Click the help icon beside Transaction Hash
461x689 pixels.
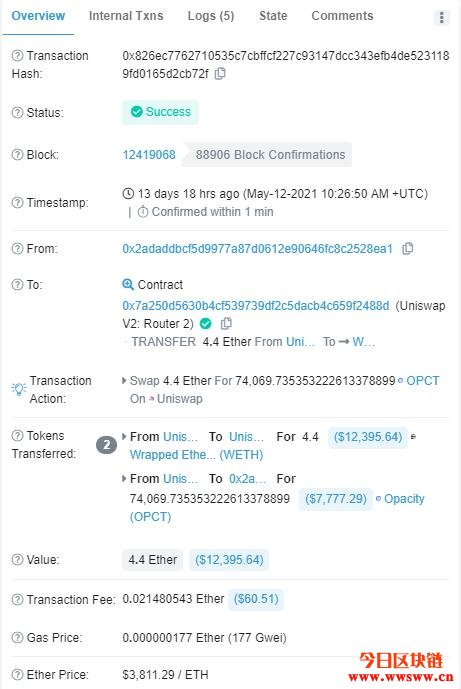pyautogui.click(x=17, y=56)
